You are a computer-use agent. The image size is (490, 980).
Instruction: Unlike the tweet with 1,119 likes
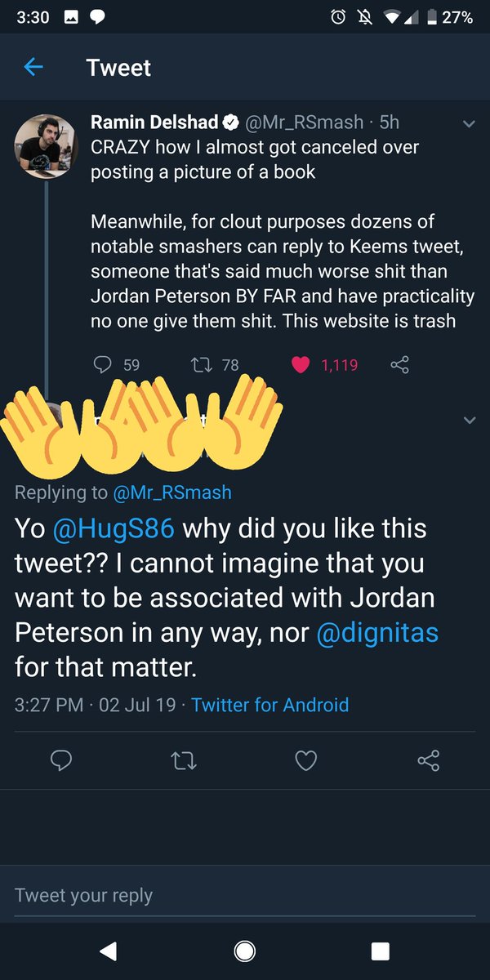(301, 365)
